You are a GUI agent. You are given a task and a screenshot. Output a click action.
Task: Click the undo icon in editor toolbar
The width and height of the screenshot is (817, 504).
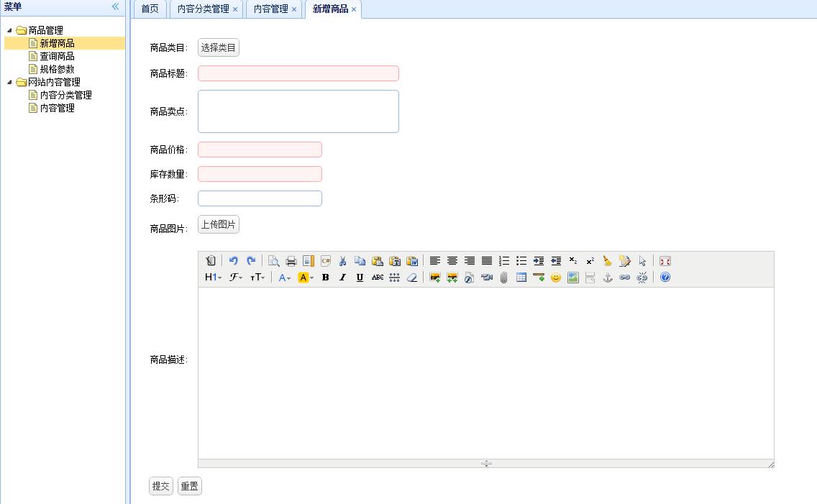233,261
